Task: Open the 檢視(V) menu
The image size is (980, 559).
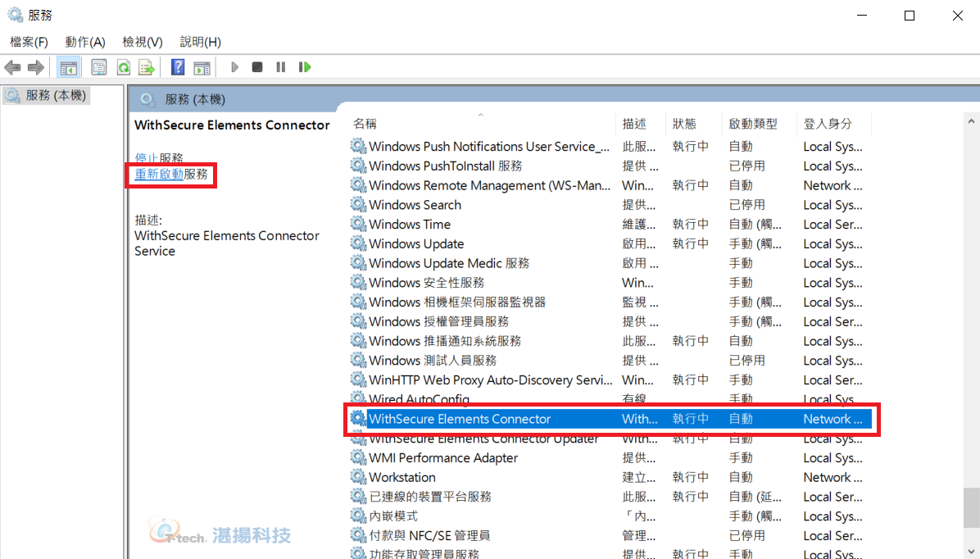Action: tap(143, 42)
